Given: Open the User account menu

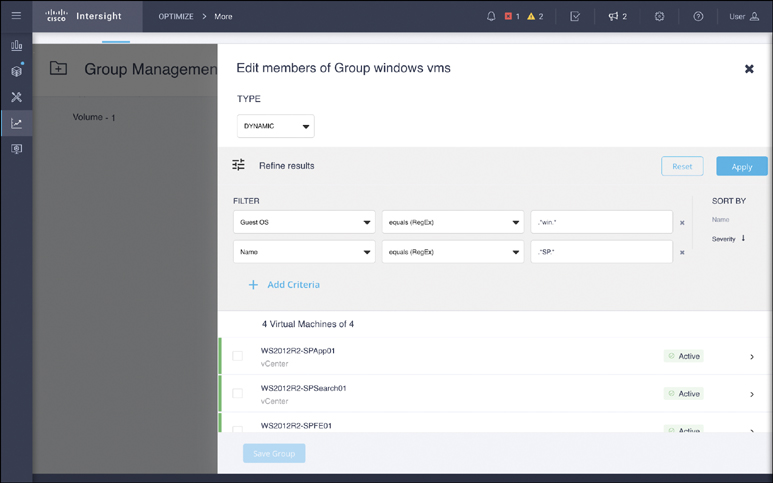Looking at the screenshot, I should click(x=744, y=16).
